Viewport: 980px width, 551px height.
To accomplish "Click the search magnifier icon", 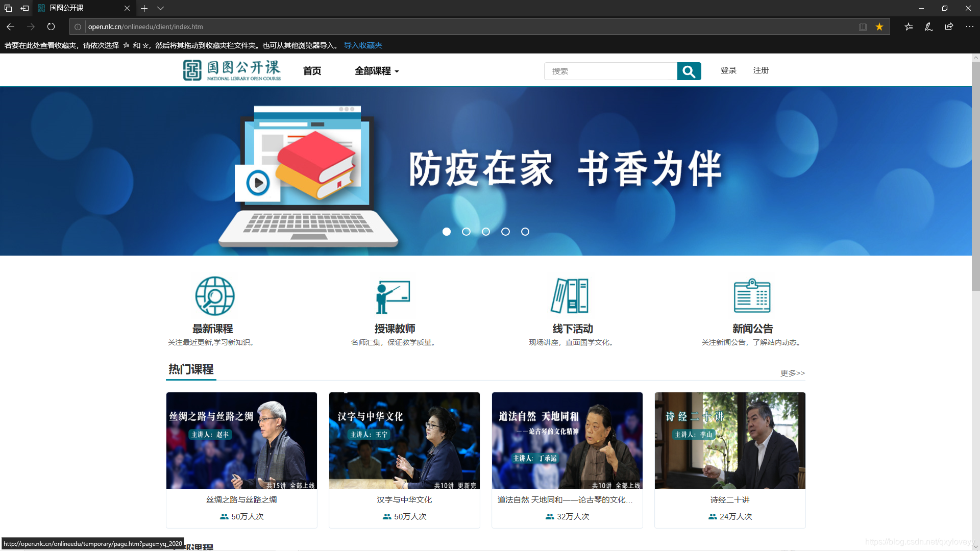I will [x=689, y=71].
